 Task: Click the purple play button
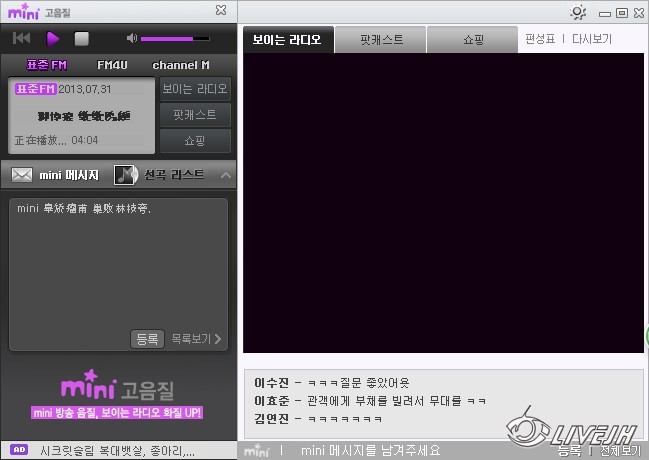click(52, 39)
